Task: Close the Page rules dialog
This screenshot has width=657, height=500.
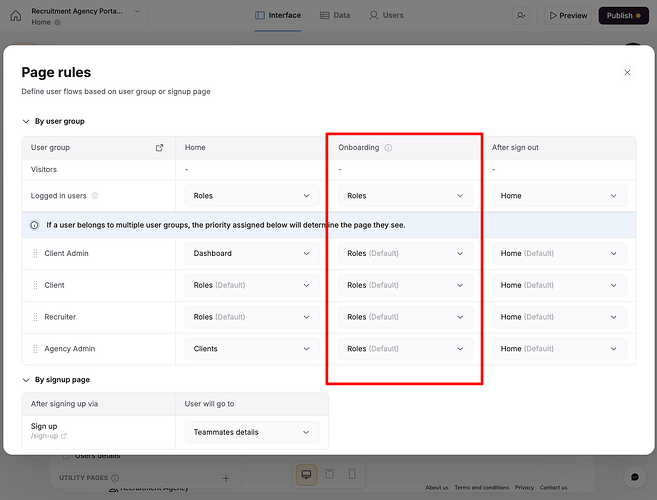Action: [627, 73]
